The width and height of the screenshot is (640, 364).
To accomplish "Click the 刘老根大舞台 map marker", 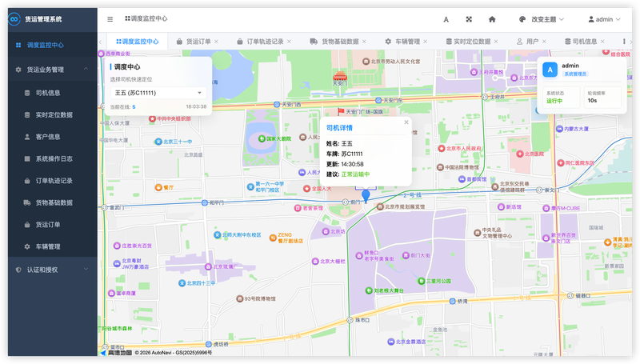I will (369, 290).
